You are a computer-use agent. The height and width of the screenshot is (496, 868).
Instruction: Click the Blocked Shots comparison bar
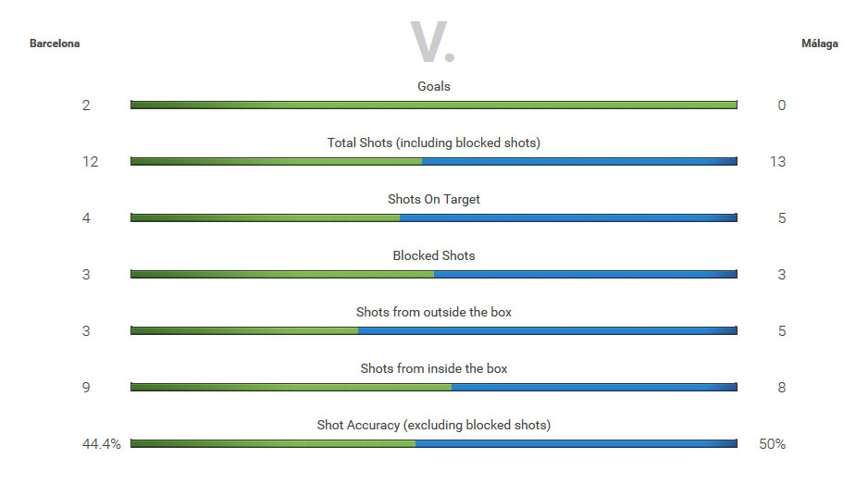pos(434,274)
